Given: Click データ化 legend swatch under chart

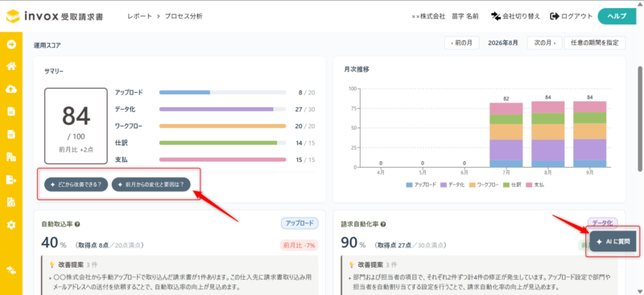Looking at the screenshot, I should (444, 185).
